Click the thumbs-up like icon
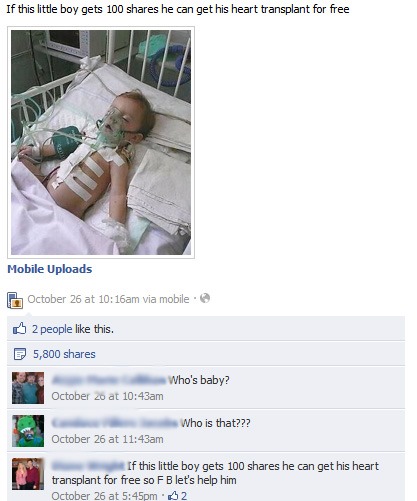The width and height of the screenshot is (417, 501). point(19,329)
